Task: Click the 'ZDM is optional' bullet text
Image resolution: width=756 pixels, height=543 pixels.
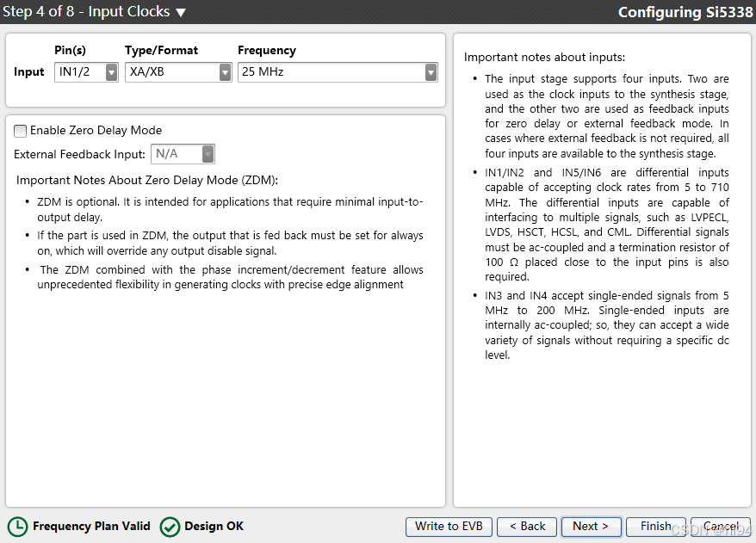Action: [230, 210]
